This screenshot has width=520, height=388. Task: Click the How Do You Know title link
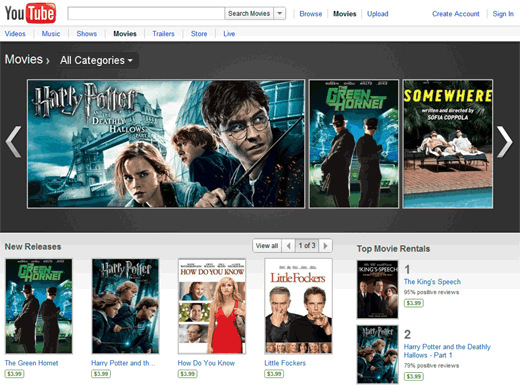[206, 363]
